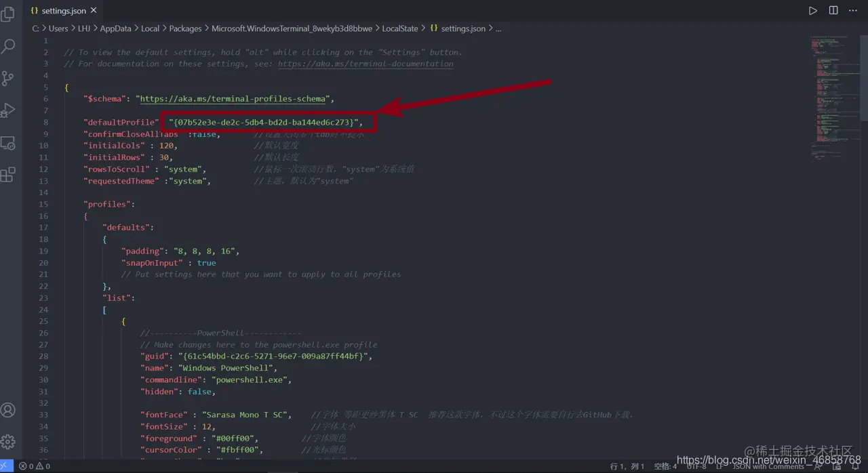Open the Explorer view in the activity bar
Screen dimensions: 868x473
pyautogui.click(x=8, y=14)
